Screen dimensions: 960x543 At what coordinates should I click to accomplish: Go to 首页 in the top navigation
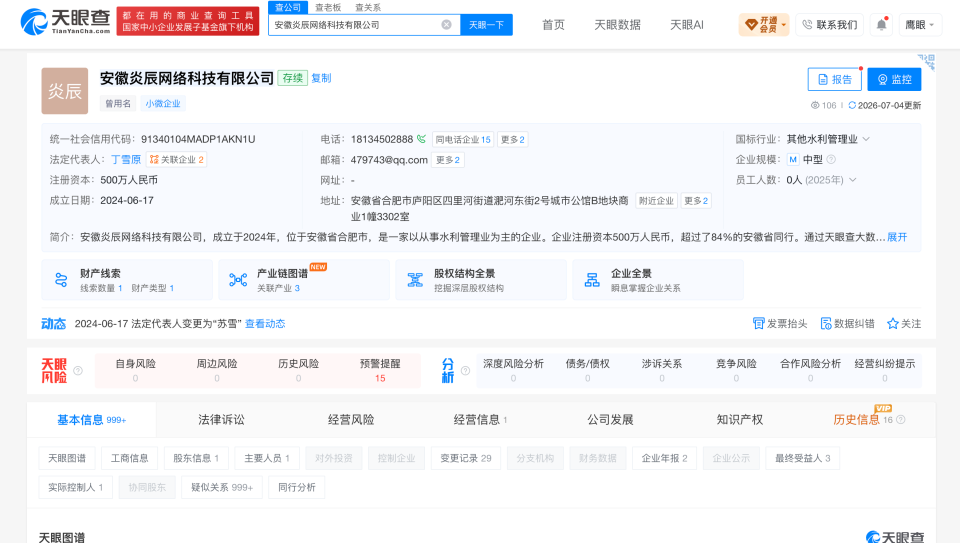tap(553, 24)
